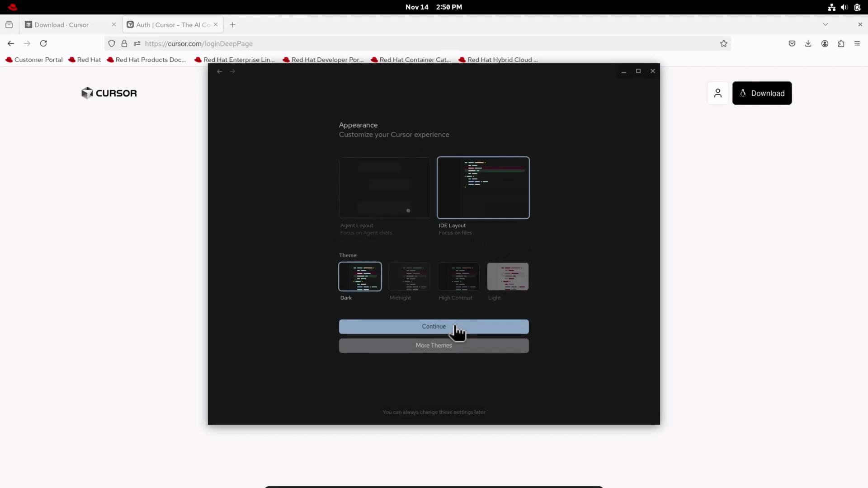
Task: Open Red Hat Container Catalog bookmark
Action: 410,60
